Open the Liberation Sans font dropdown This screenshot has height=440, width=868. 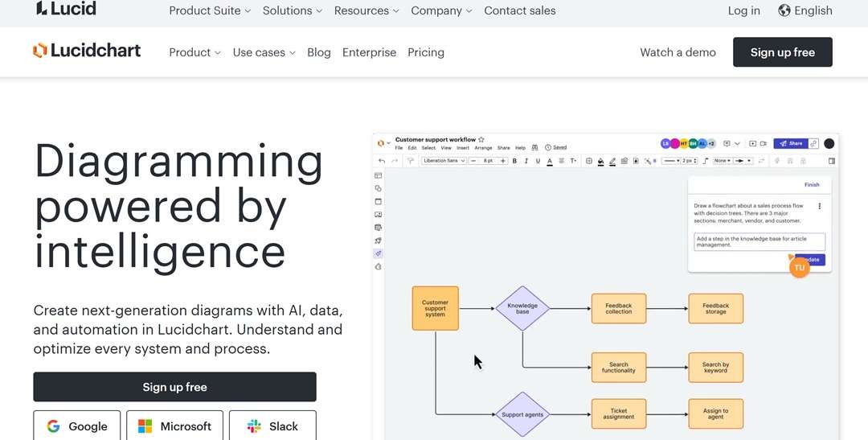[x=444, y=161]
